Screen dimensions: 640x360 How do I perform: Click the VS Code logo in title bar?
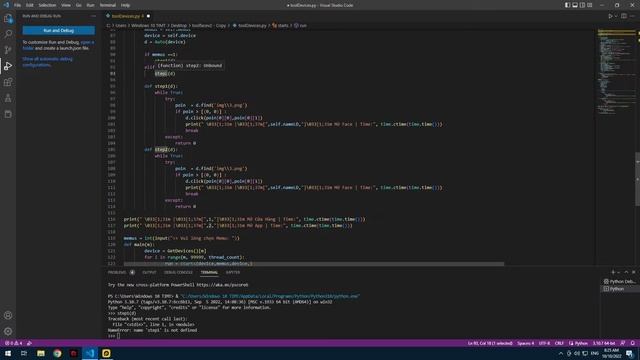(6, 5)
